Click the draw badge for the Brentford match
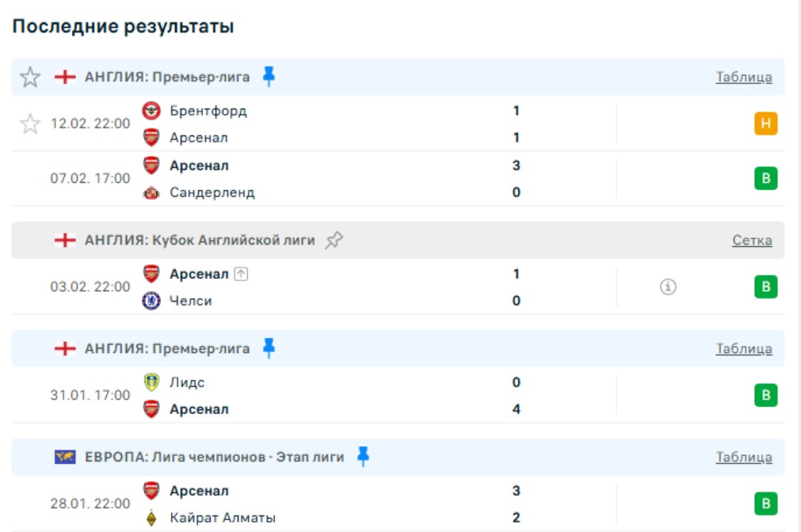This screenshot has height=532, width=801. coord(765,123)
